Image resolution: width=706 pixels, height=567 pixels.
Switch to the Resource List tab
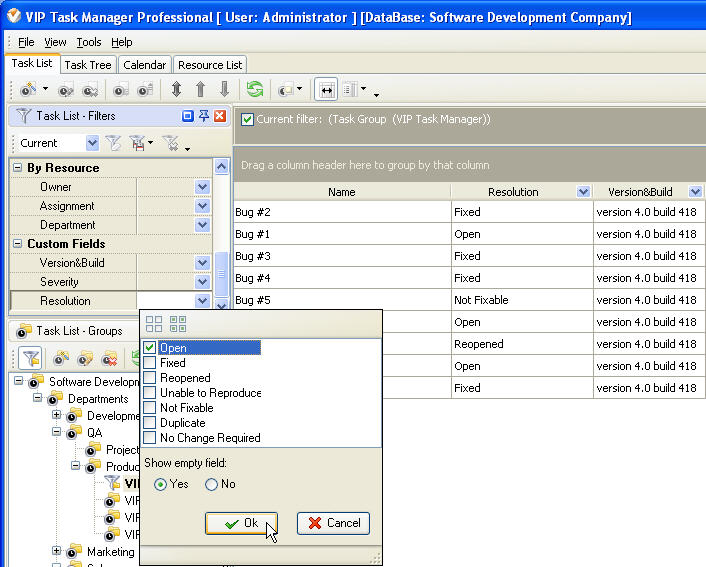click(210, 65)
